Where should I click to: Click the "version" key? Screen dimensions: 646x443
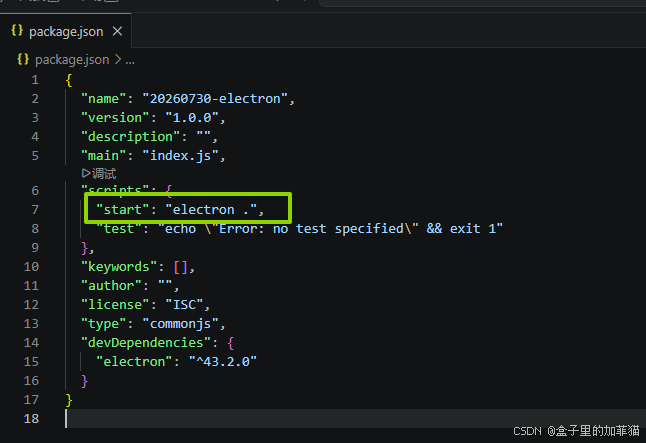click(115, 117)
